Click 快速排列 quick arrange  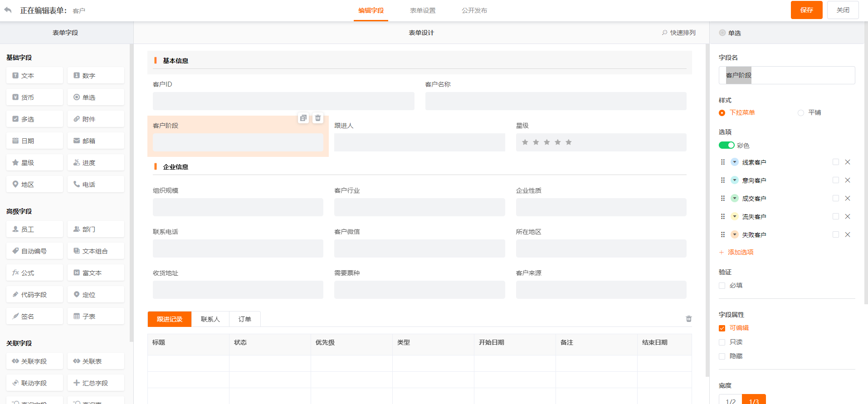pyautogui.click(x=678, y=33)
